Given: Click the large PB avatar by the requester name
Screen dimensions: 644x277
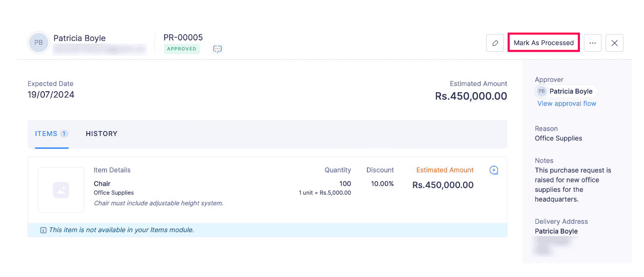Looking at the screenshot, I should point(38,43).
